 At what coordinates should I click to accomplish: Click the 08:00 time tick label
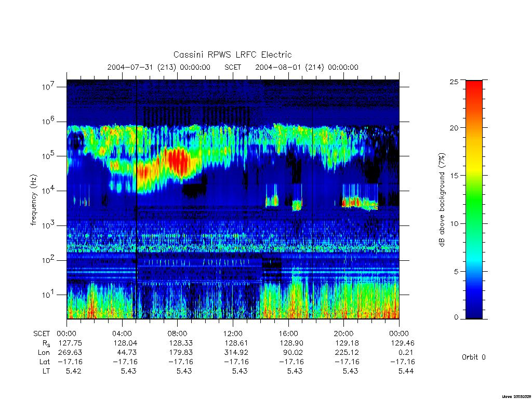click(x=178, y=334)
